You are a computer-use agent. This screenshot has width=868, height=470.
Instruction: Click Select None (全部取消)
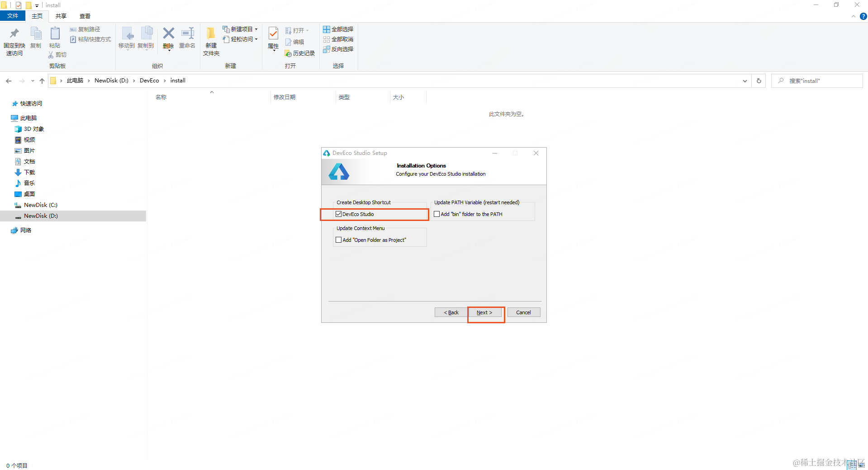point(338,39)
